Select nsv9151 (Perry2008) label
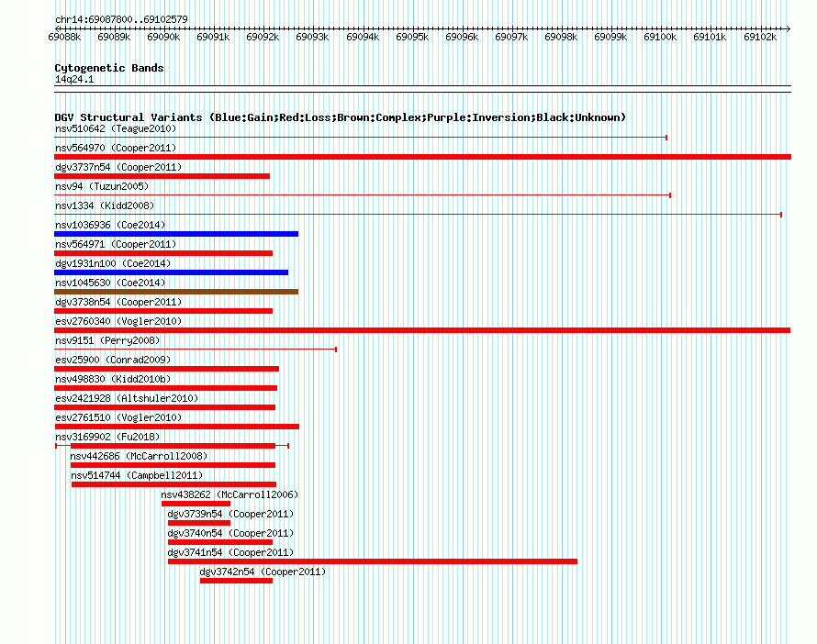 tap(107, 340)
